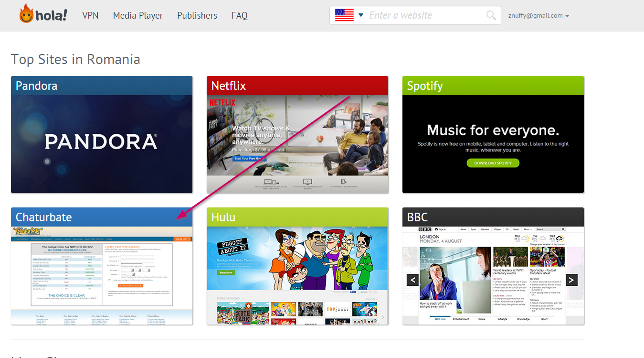Go to Media Player

click(138, 15)
